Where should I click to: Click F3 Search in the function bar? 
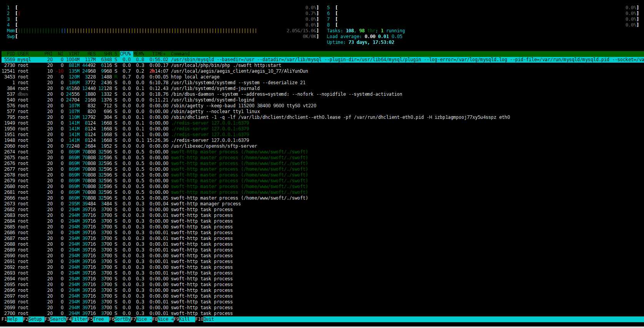click(55, 319)
